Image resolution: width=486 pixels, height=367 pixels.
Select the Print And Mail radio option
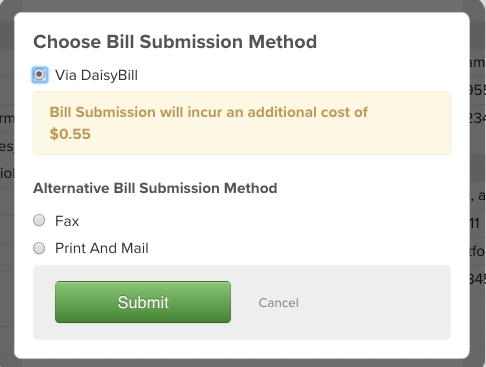click(x=39, y=248)
